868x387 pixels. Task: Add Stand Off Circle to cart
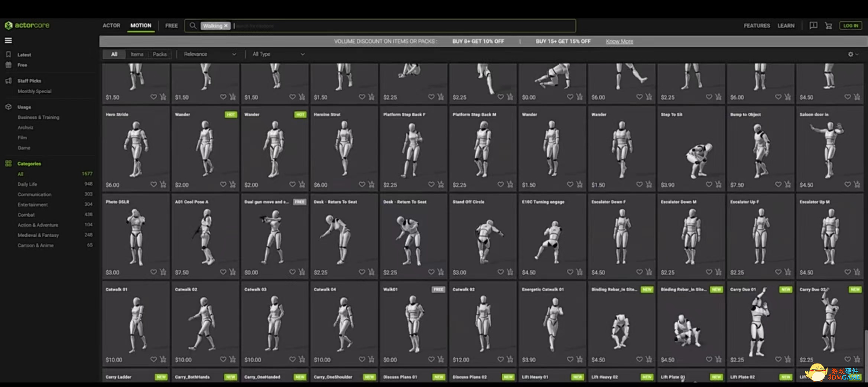point(510,272)
